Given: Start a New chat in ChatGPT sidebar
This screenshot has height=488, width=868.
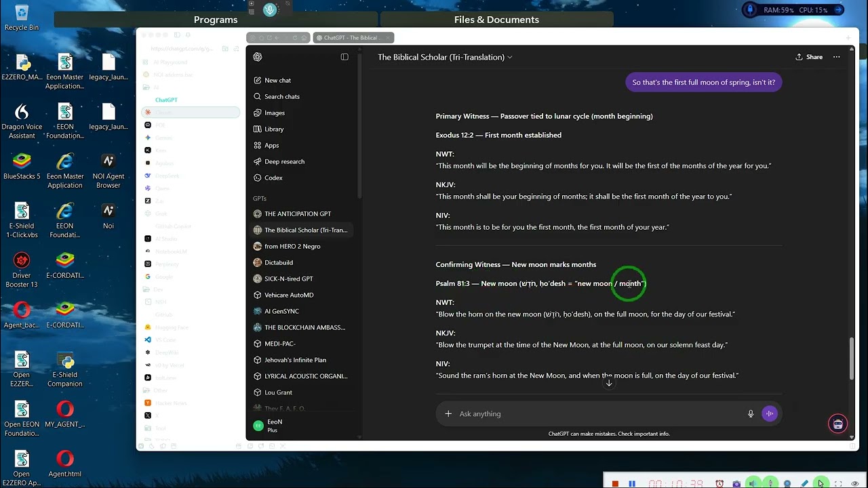Looking at the screenshot, I should click(x=301, y=80).
